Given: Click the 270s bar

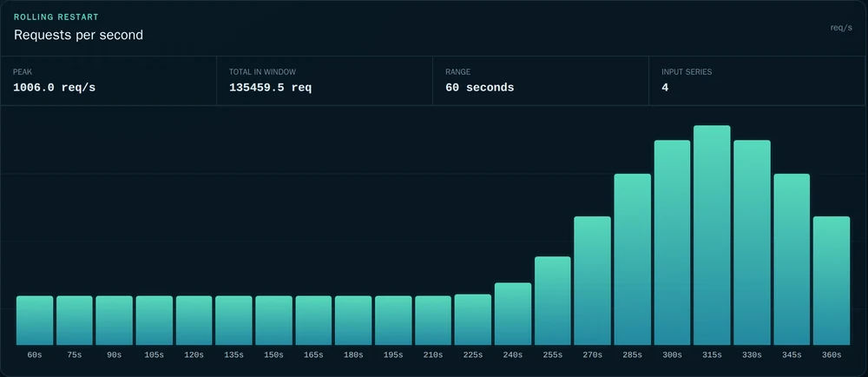Looking at the screenshot, I should 592,281.
